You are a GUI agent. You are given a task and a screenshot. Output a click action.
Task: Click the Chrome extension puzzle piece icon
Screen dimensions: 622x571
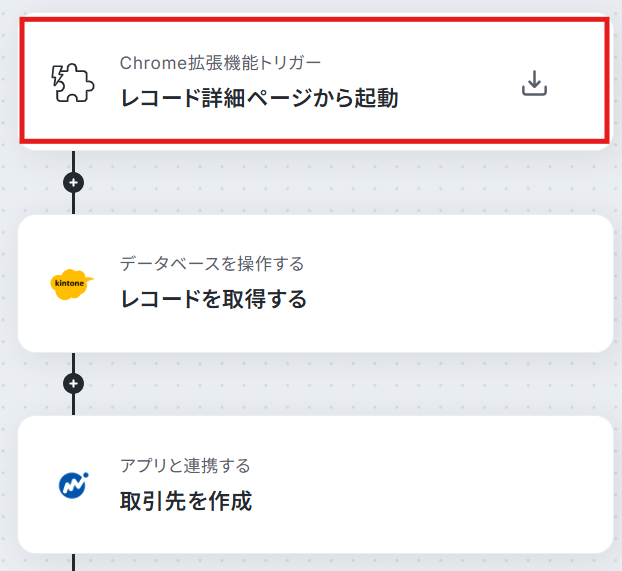[73, 83]
